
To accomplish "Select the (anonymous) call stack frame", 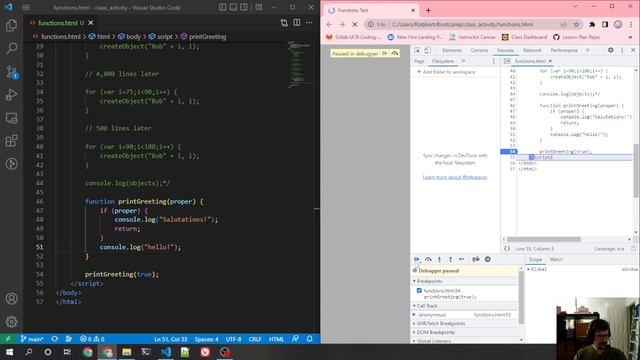I will tap(464, 315).
